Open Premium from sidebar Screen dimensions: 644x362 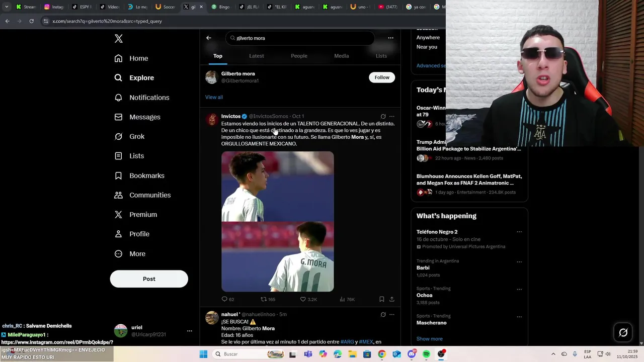pyautogui.click(x=136, y=215)
